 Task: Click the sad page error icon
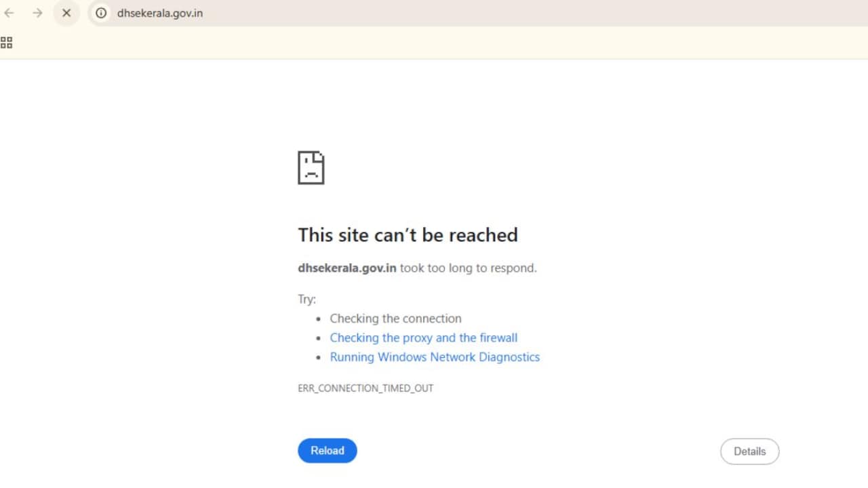[x=311, y=167]
